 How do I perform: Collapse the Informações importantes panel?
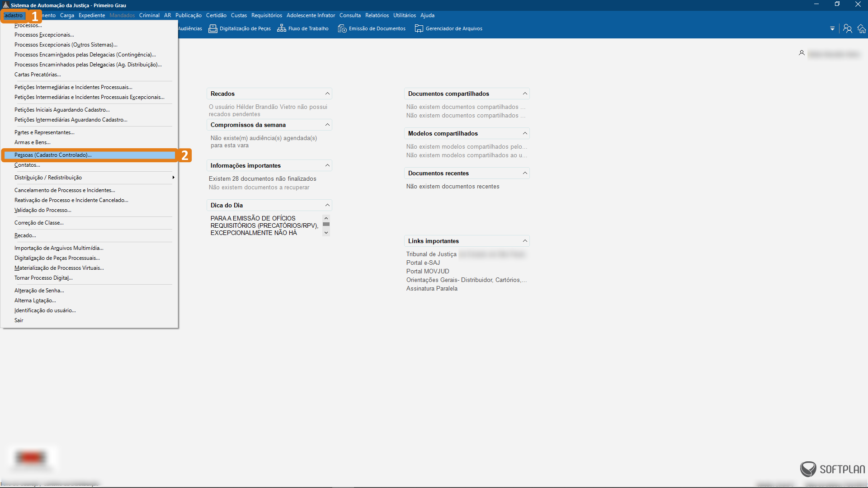[x=327, y=165]
